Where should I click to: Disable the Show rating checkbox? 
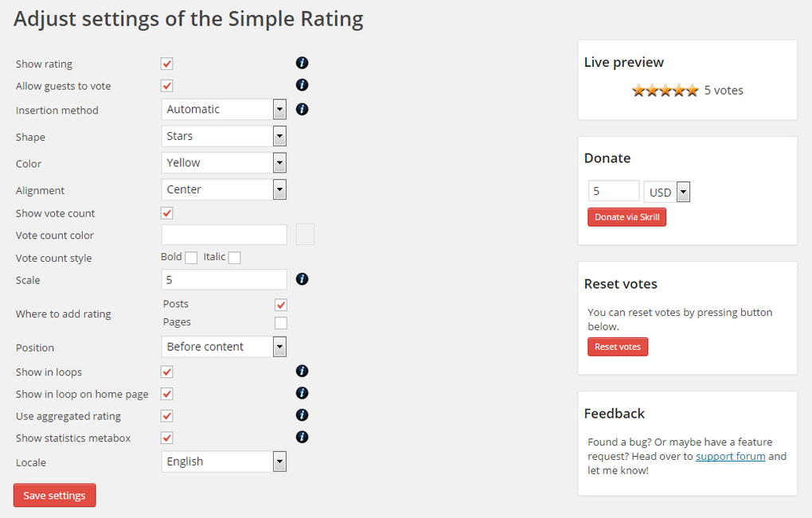pos(166,63)
